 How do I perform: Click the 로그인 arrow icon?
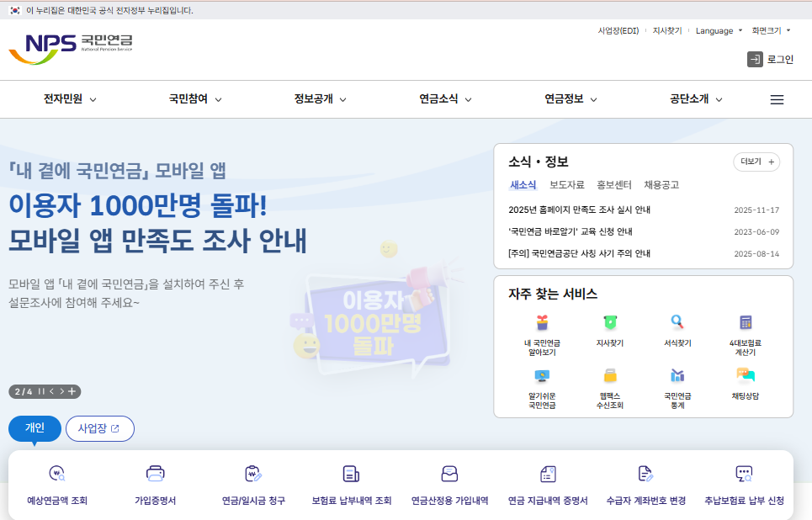click(x=755, y=60)
